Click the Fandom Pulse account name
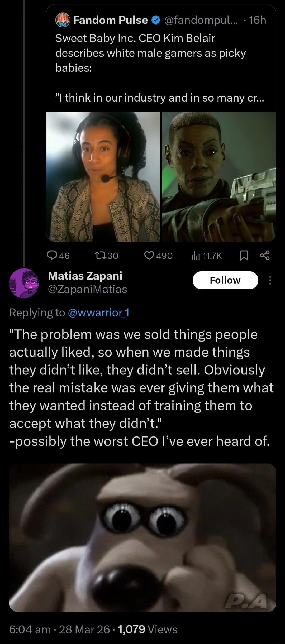 (111, 20)
